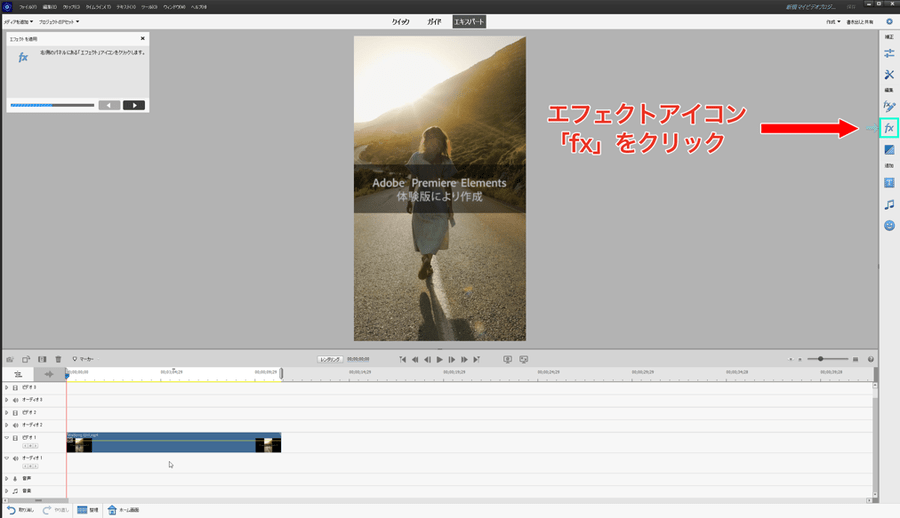Open the Home screen from bottom bar
Viewport: 900px width, 518px height.
coord(123,510)
